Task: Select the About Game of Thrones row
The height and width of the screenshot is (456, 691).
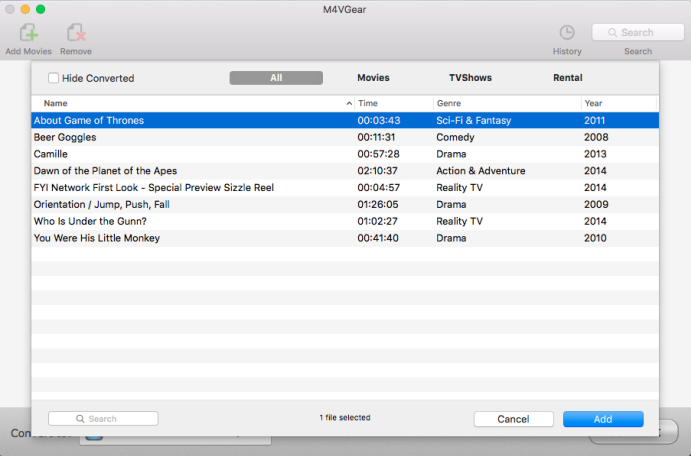Action: 345,120
